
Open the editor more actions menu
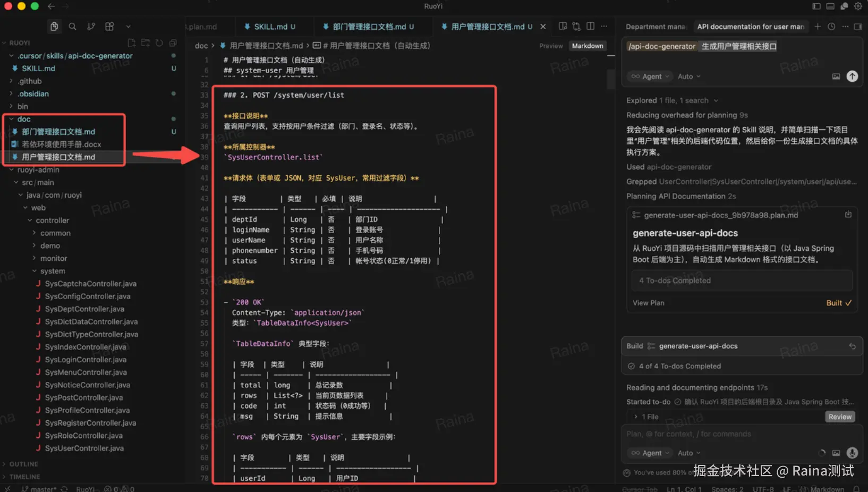604,26
